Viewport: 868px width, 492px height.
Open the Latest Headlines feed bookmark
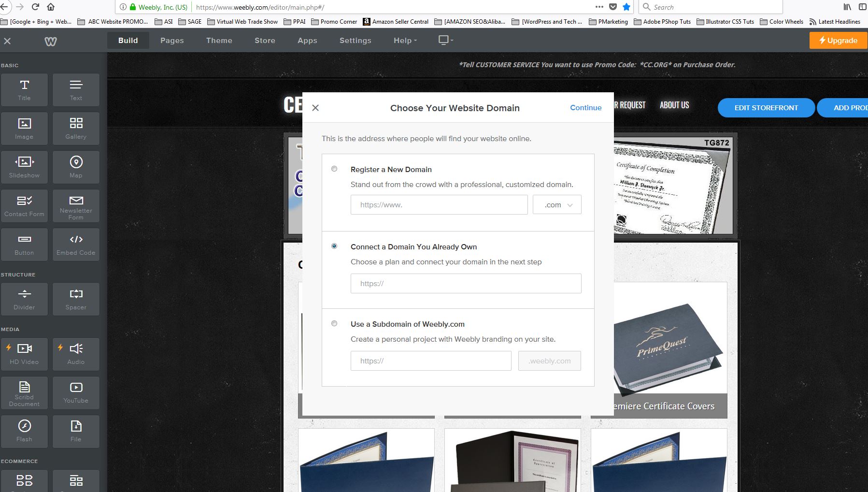(x=835, y=22)
